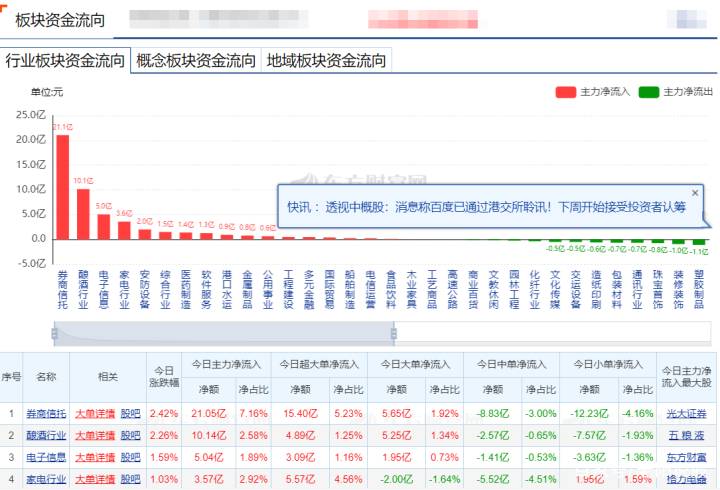The height and width of the screenshot is (490, 720).
Task: Click 安防设备 axis label
Action: 145,289
